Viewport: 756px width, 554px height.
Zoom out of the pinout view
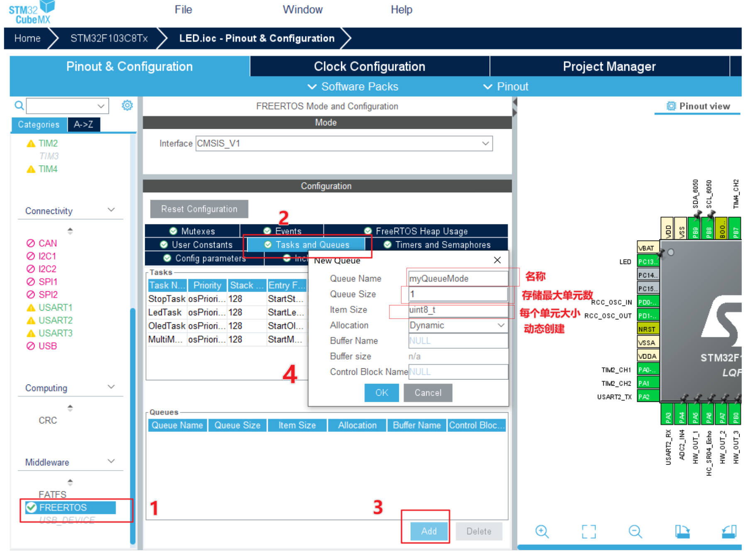tap(635, 531)
